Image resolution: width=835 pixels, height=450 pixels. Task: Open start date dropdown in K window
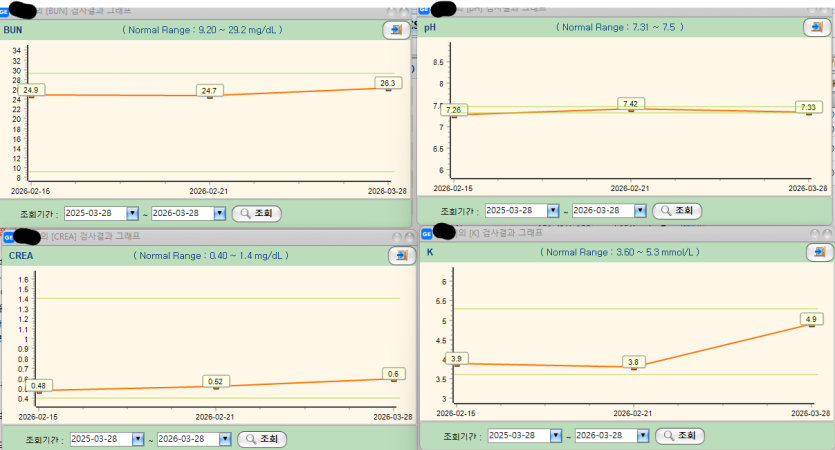555,436
